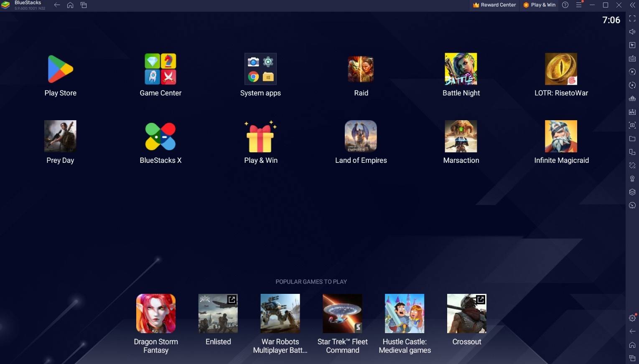
Task: Set location with pin icon
Action: [x=632, y=179]
